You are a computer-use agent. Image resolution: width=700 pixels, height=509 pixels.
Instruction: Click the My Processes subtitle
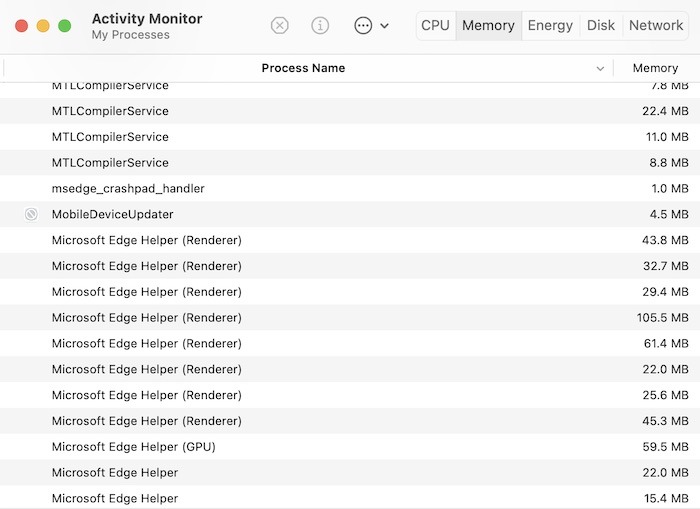130,35
